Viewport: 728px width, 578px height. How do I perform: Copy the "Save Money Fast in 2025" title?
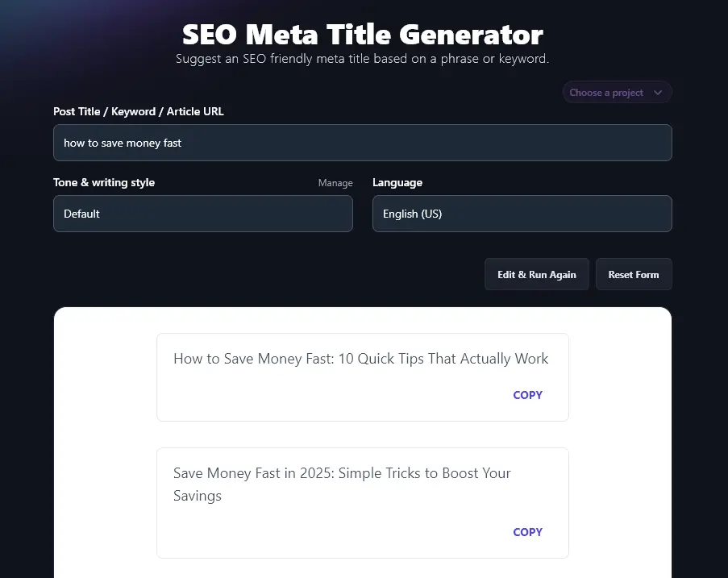(x=527, y=532)
